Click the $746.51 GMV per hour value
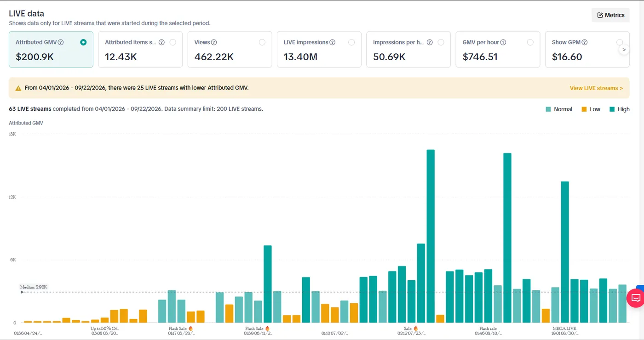 coord(480,57)
